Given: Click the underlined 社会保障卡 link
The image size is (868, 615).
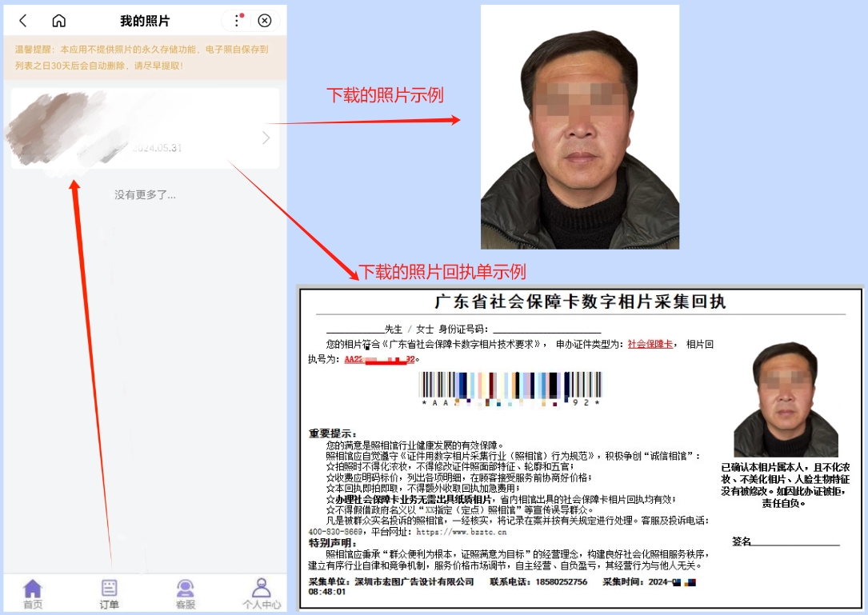Looking at the screenshot, I should (x=650, y=344).
